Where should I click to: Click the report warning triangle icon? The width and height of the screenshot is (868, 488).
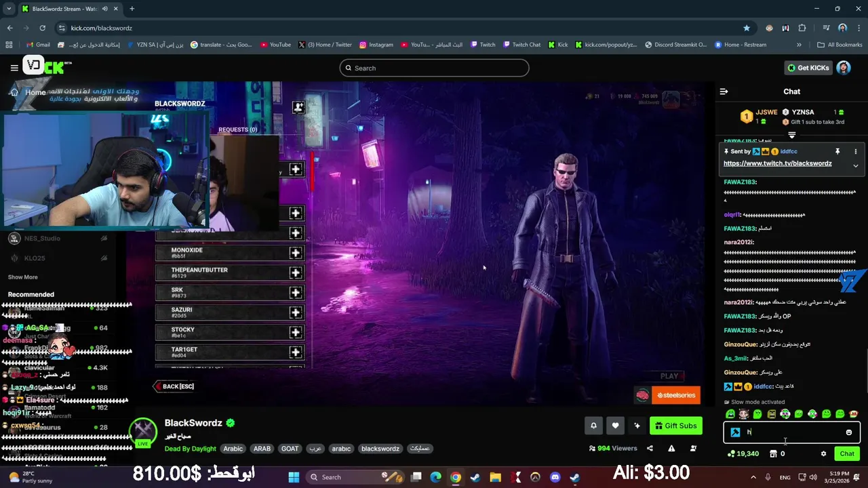point(671,448)
